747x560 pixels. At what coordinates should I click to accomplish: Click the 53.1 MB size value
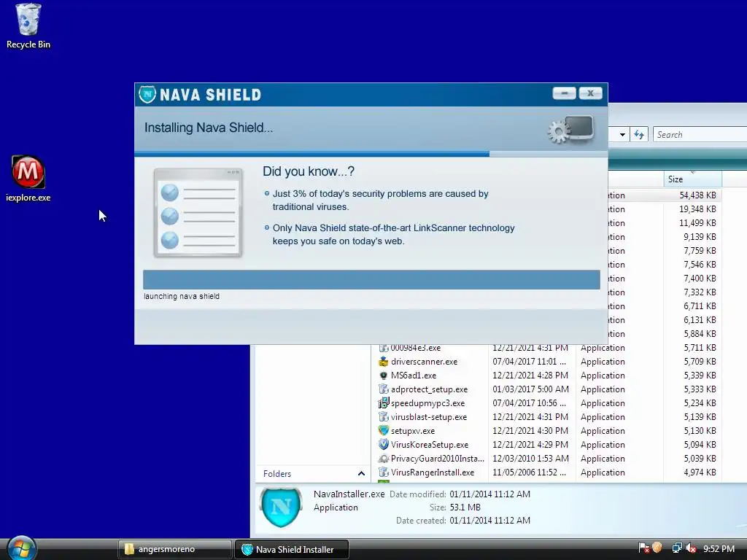click(465, 507)
